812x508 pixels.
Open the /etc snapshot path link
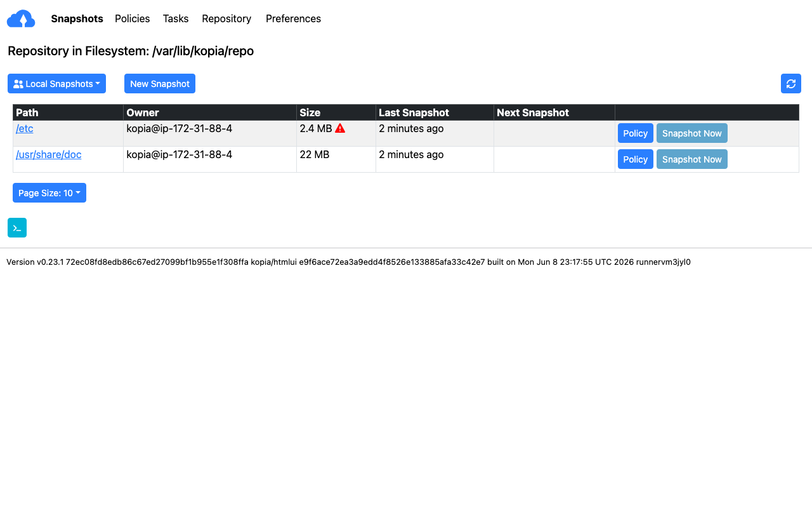pyautogui.click(x=25, y=128)
